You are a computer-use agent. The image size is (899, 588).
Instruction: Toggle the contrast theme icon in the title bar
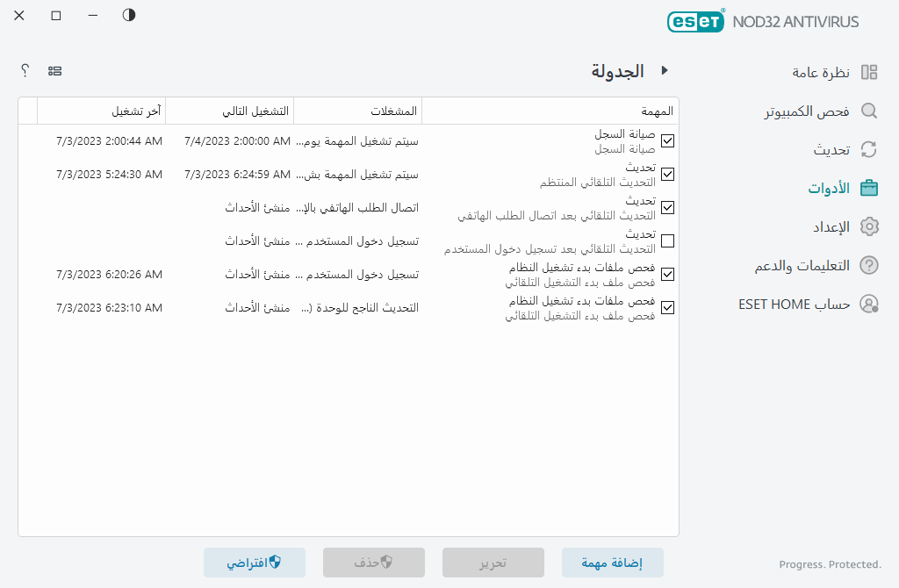pyautogui.click(x=128, y=15)
